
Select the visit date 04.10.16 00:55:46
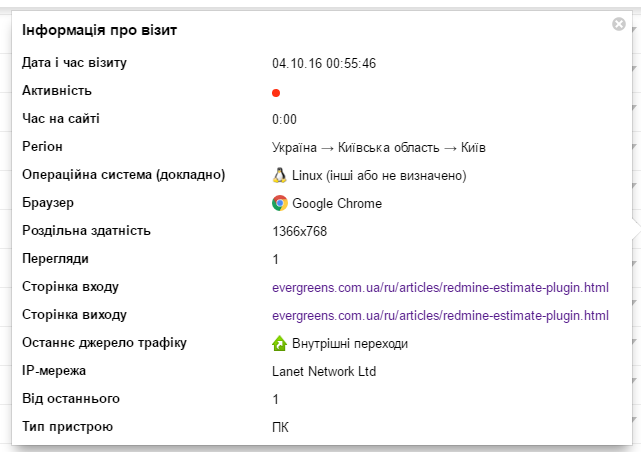(324, 63)
